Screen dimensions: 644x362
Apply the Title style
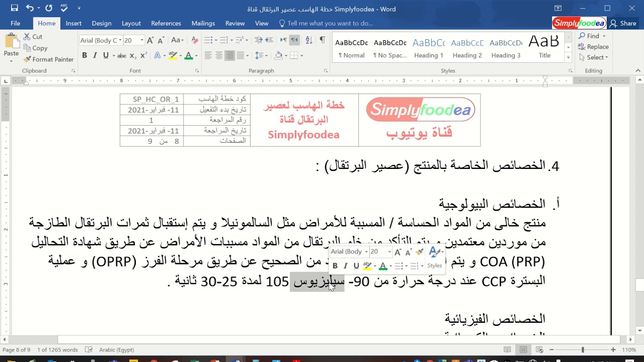click(544, 48)
